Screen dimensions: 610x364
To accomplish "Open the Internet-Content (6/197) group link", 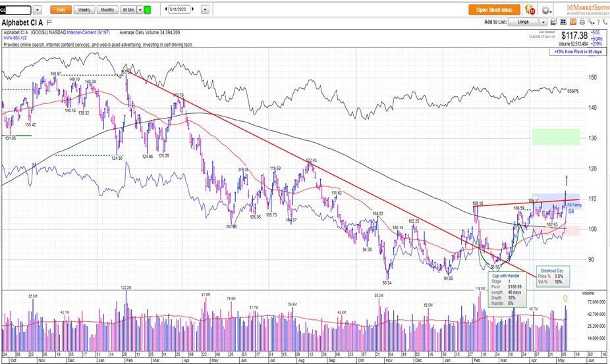I will (89, 33).
